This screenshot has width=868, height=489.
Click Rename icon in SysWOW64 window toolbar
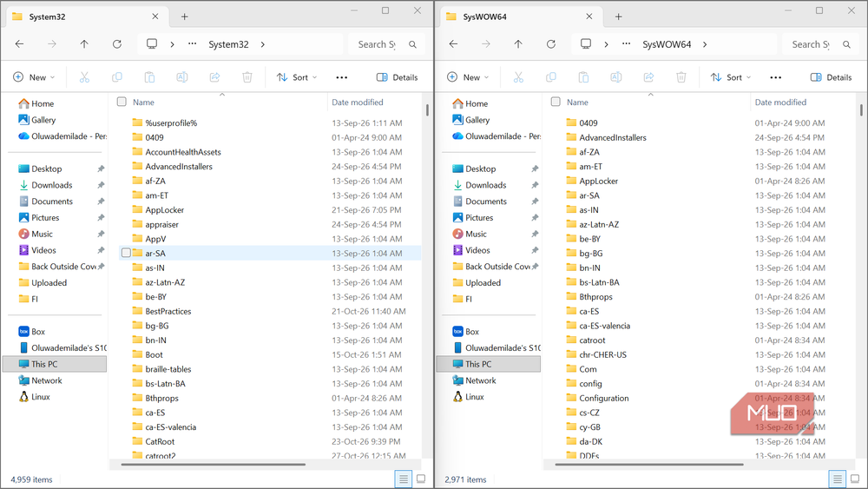click(x=616, y=77)
